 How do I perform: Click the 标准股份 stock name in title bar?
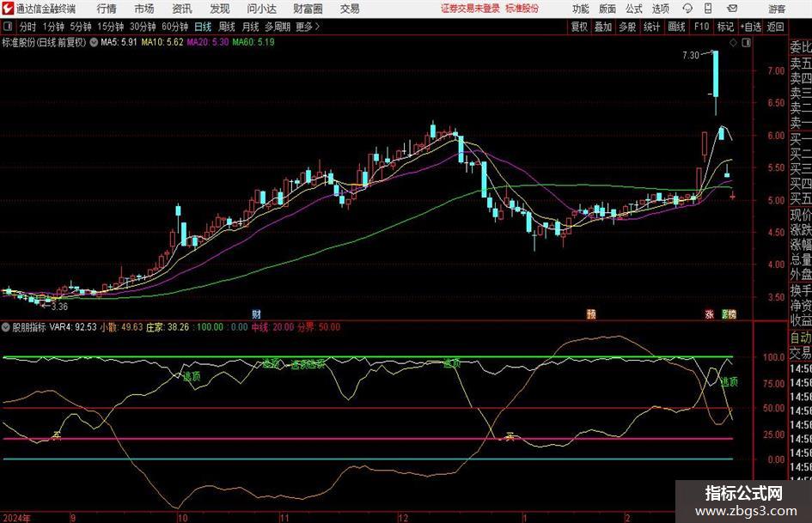tap(522, 9)
